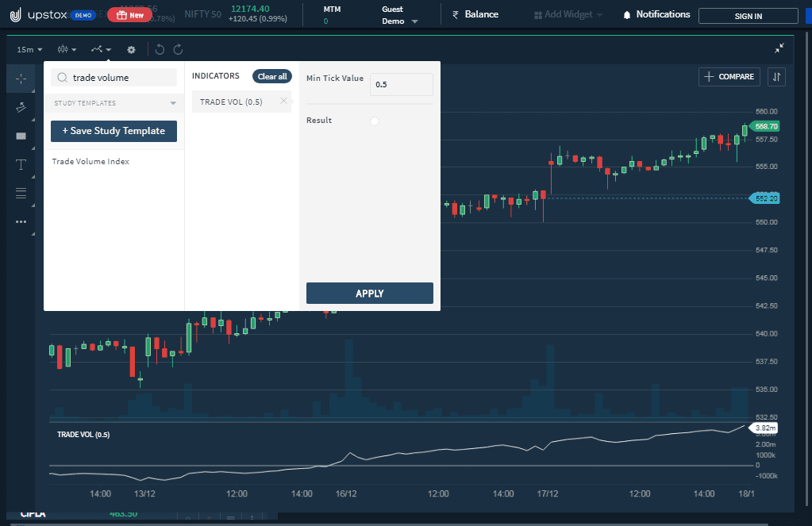Click inside the trade volume search field

pyautogui.click(x=114, y=78)
